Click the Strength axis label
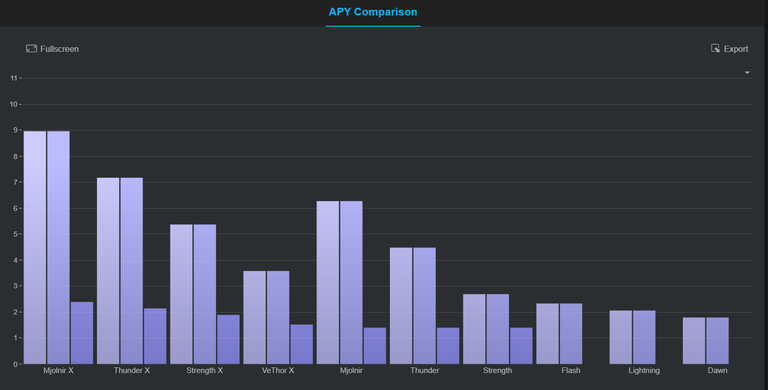The height and width of the screenshot is (390, 768). (497, 370)
